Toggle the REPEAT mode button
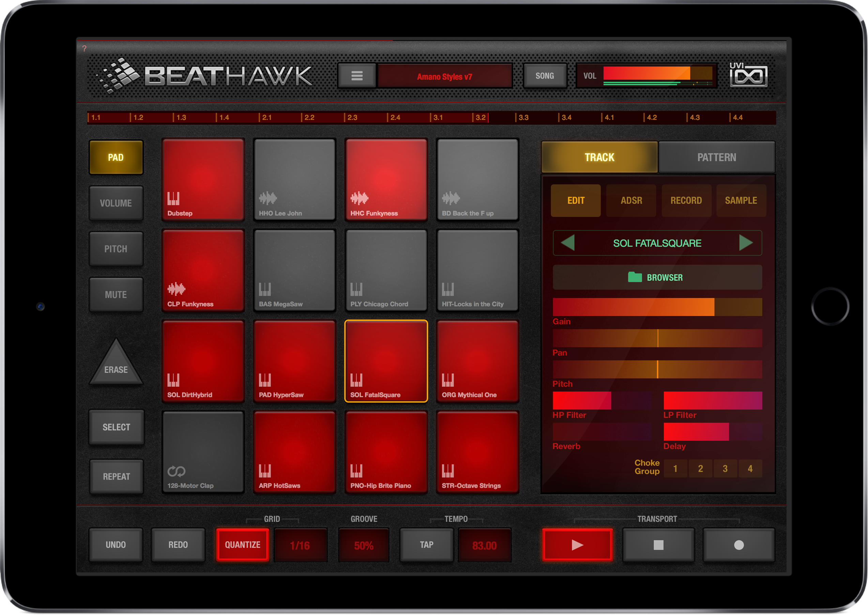 point(116,477)
